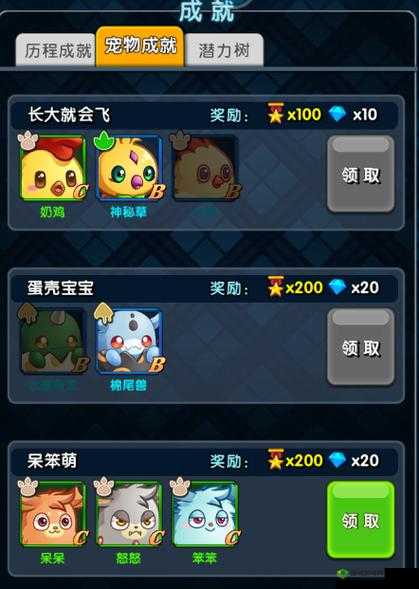Click the gray 领取 button for 蛋壳宝宝
The height and width of the screenshot is (589, 419).
[x=361, y=347]
